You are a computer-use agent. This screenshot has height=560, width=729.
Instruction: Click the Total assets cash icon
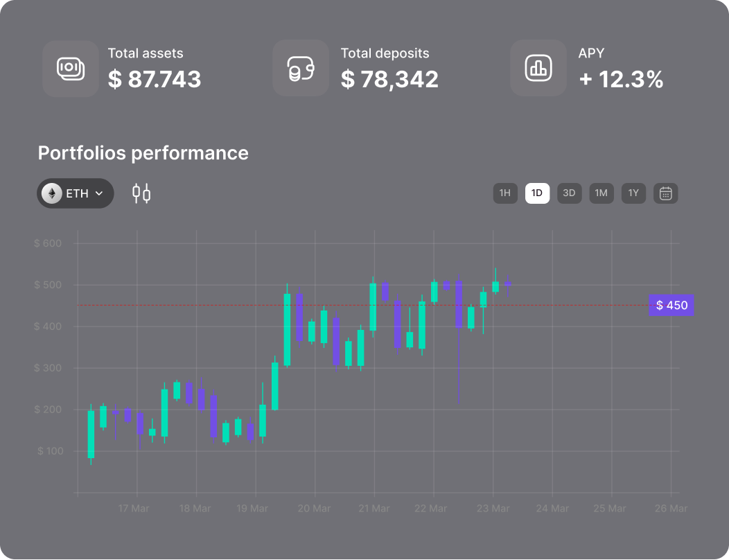pos(71,68)
